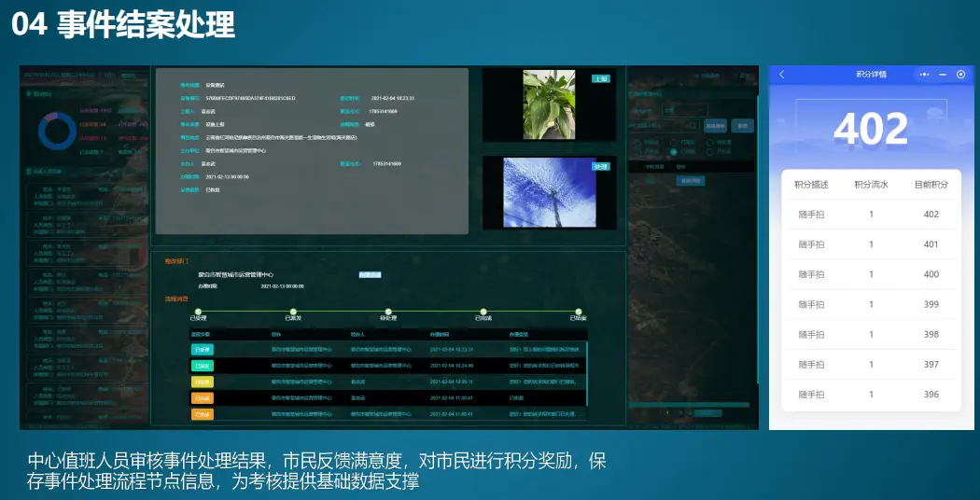Click the 398 points cell
Image resolution: width=980 pixels, height=500 pixels.
pyautogui.click(x=931, y=334)
